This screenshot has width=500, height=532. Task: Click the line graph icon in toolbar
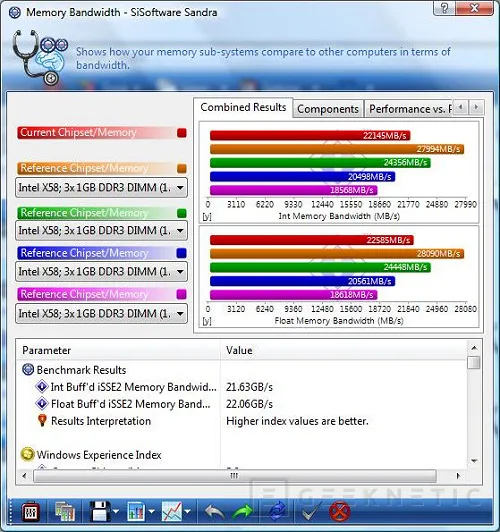[x=172, y=511]
